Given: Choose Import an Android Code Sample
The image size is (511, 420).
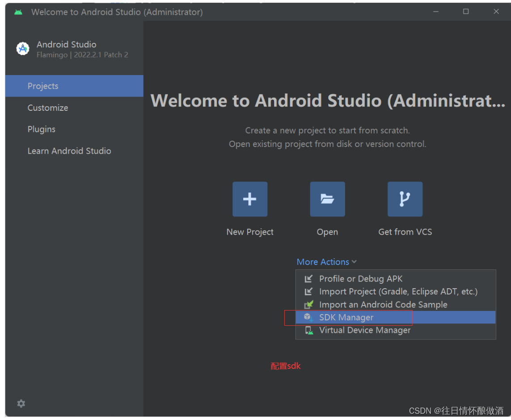Looking at the screenshot, I should [x=395, y=304].
